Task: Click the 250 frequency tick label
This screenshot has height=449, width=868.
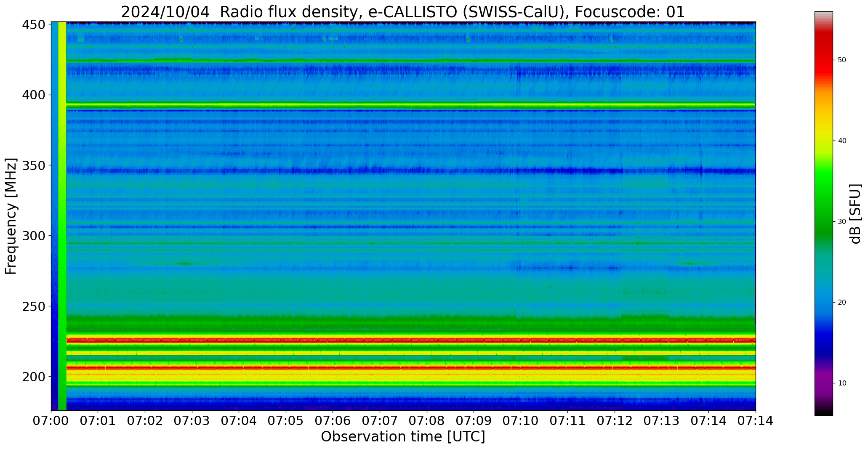Action: 34,306
